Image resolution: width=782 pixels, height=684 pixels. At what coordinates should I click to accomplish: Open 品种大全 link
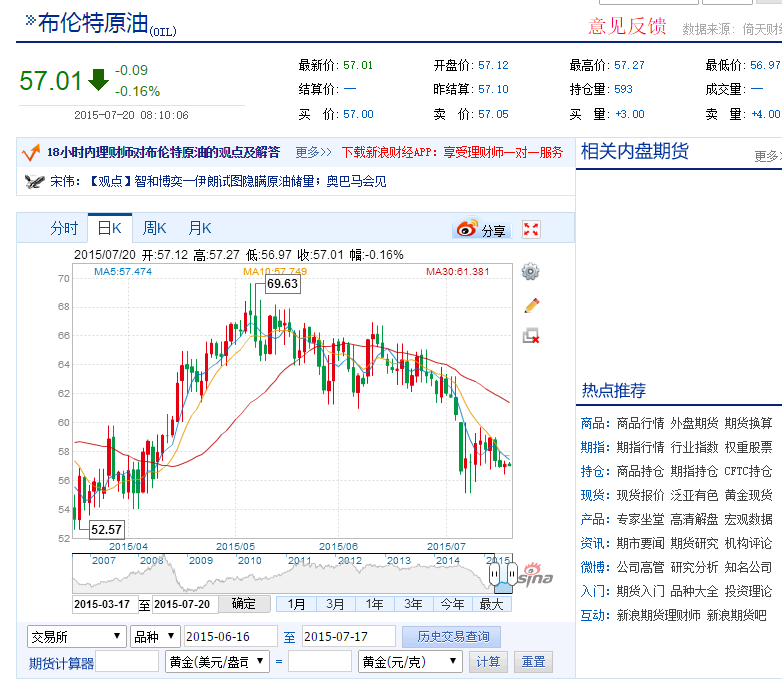pyautogui.click(x=694, y=591)
